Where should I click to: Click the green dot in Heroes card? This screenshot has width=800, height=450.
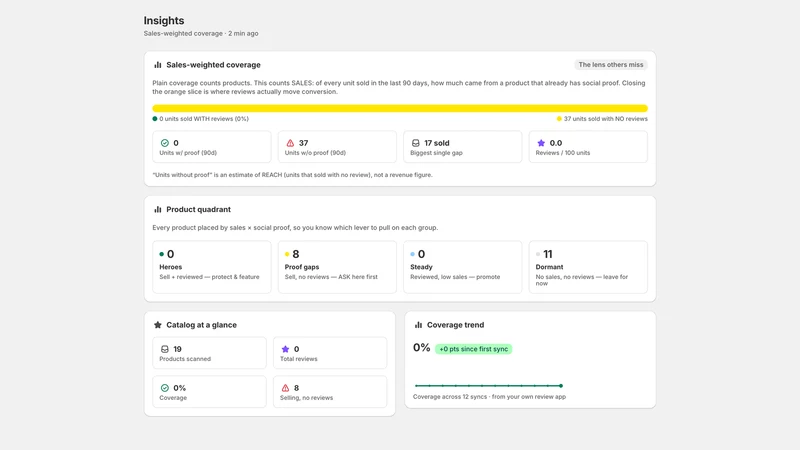point(162,254)
